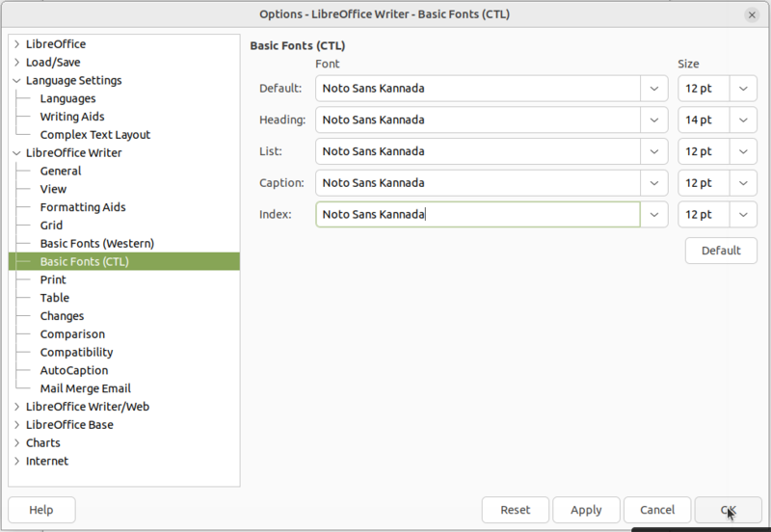The height and width of the screenshot is (532, 771).
Task: Click the Help button
Action: 41,510
